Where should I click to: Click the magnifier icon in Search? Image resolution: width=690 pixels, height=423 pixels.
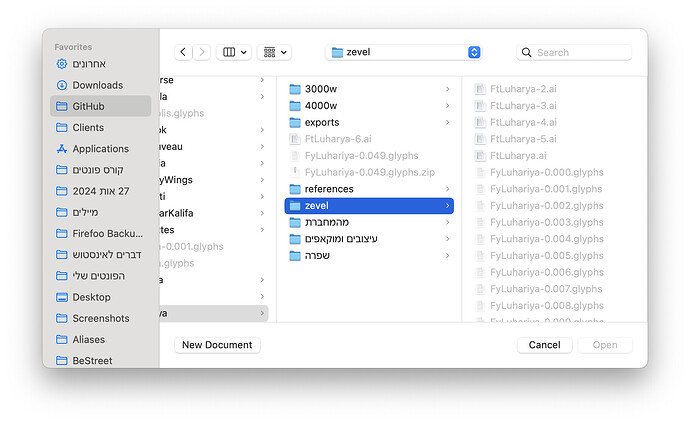[x=526, y=52]
